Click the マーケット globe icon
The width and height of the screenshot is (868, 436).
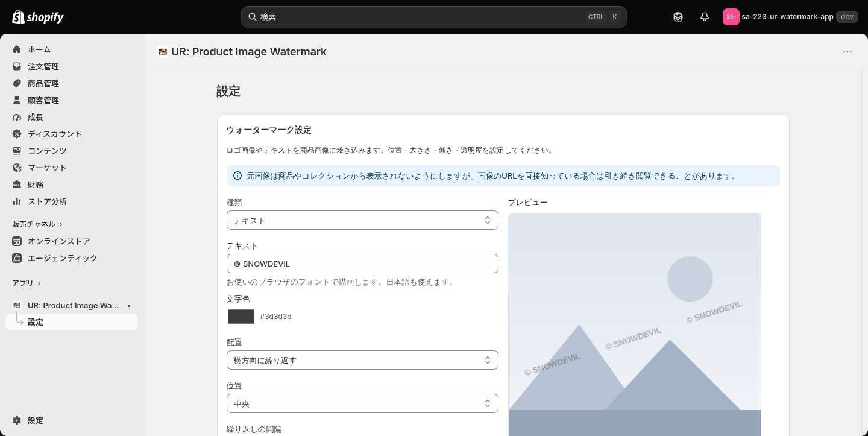point(17,168)
